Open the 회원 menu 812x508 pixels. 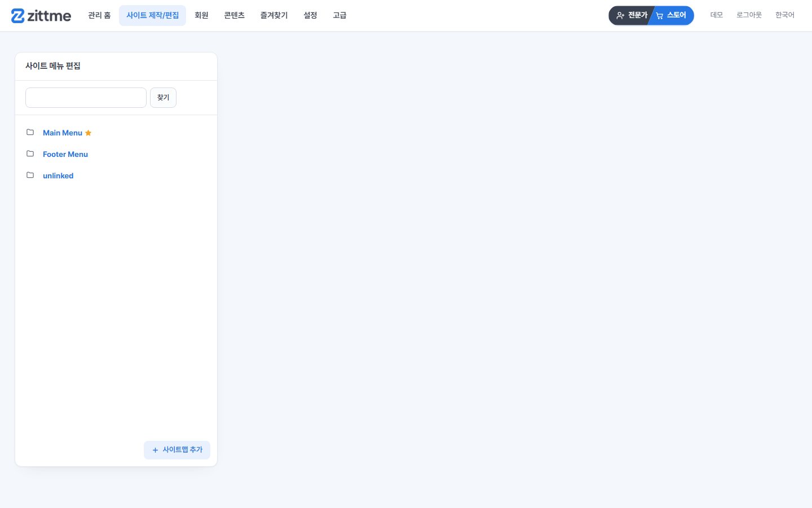point(201,16)
